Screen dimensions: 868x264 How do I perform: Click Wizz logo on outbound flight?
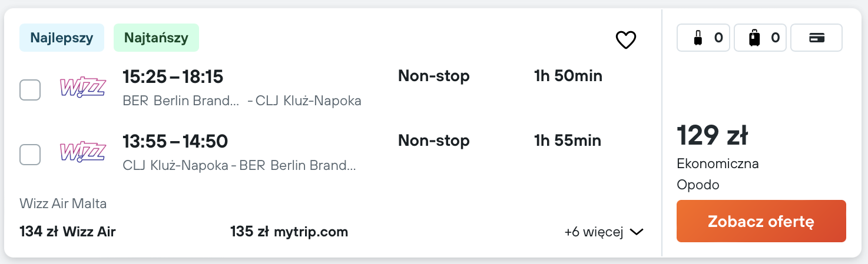82,88
